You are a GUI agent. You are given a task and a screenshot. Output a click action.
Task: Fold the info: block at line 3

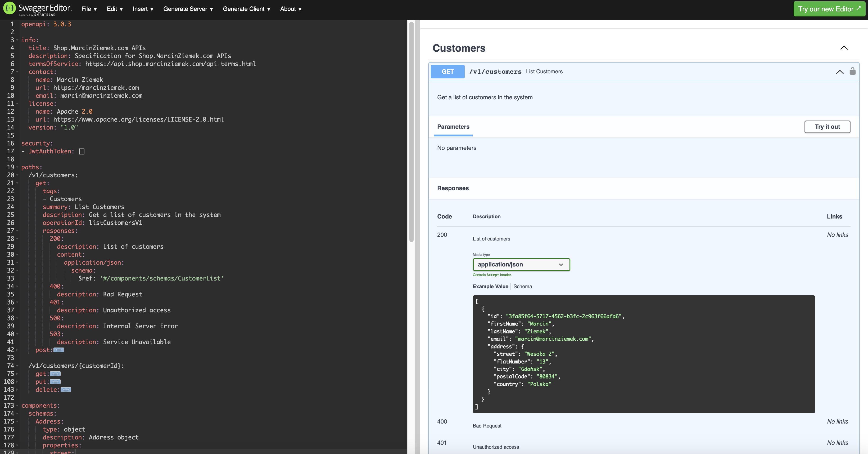point(17,40)
